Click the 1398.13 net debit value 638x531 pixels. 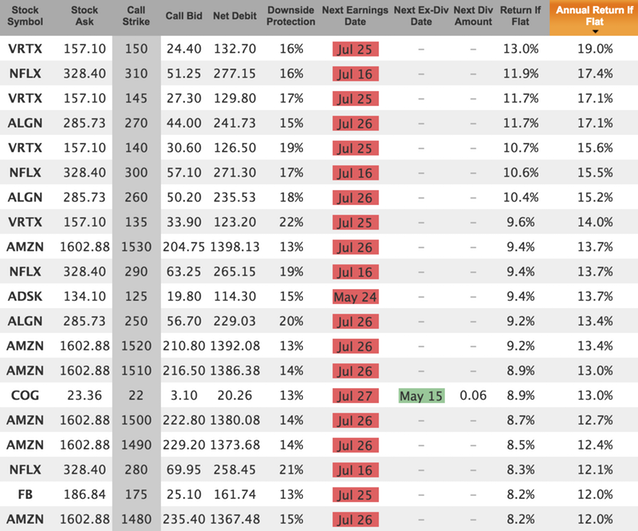(x=235, y=247)
